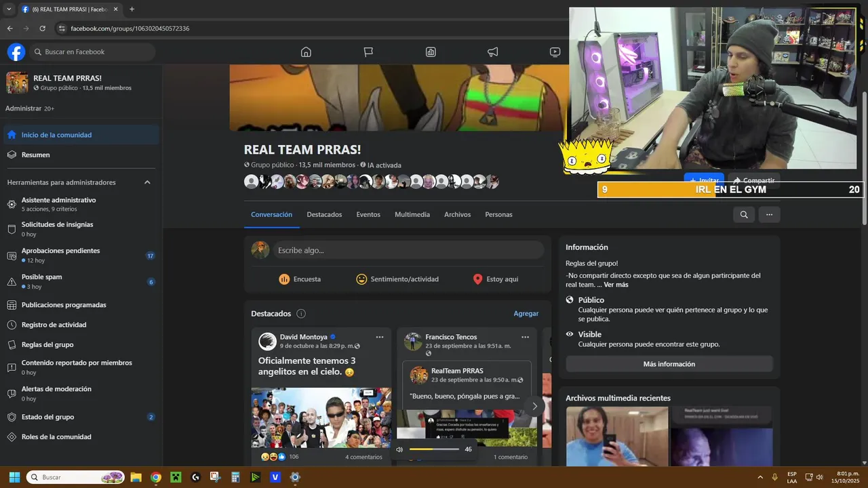Open the Pages flag icon
The image size is (868, 488).
point(368,52)
